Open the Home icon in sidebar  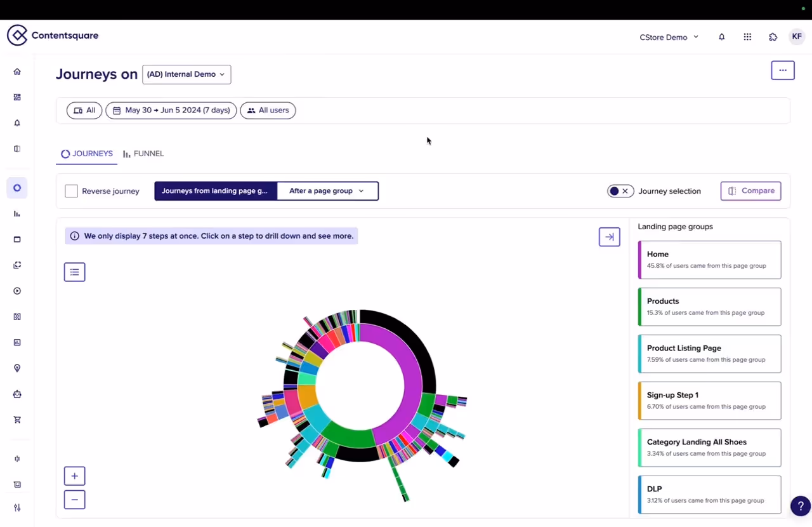coord(17,72)
